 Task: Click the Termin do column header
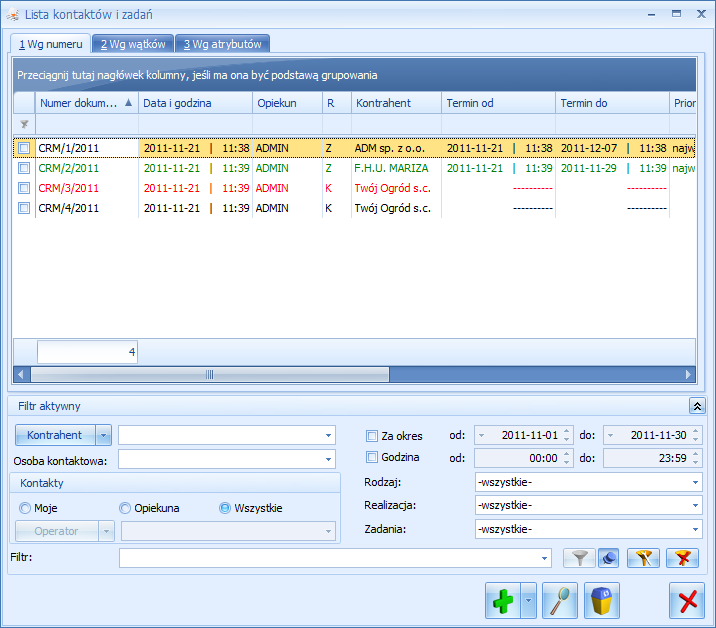(x=612, y=103)
